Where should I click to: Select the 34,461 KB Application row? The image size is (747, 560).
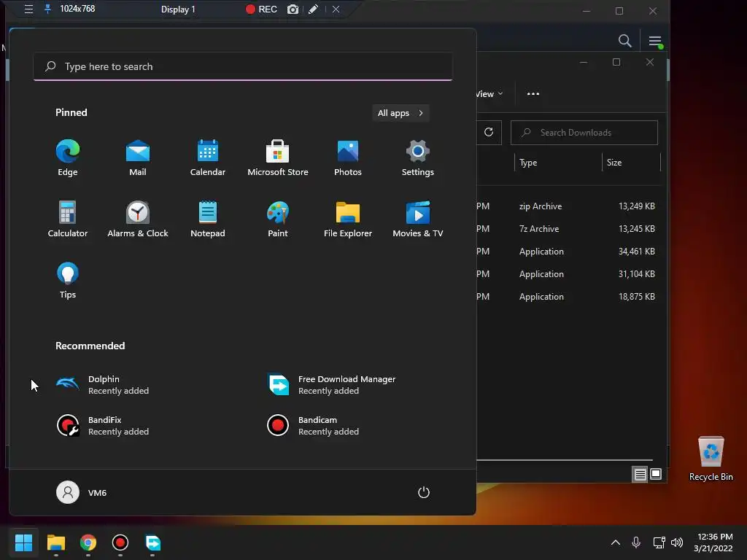click(x=567, y=252)
